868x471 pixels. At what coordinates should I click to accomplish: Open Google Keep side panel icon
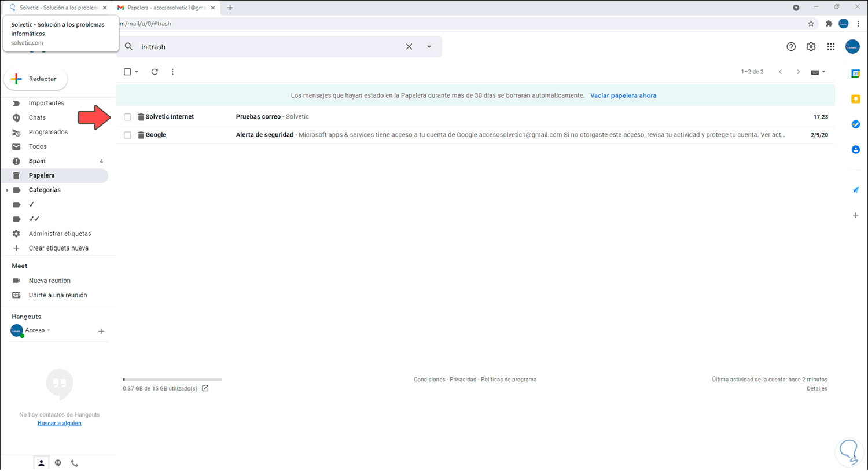pyautogui.click(x=856, y=99)
